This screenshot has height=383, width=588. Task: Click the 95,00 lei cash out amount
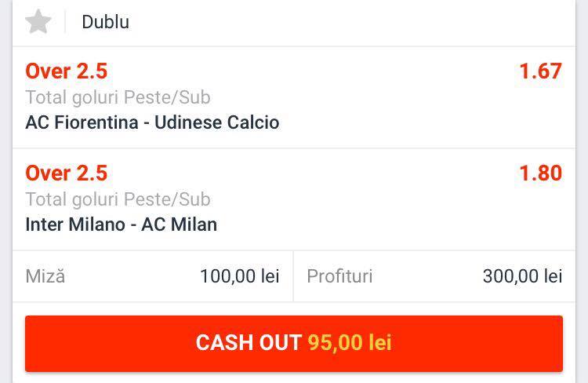click(350, 342)
